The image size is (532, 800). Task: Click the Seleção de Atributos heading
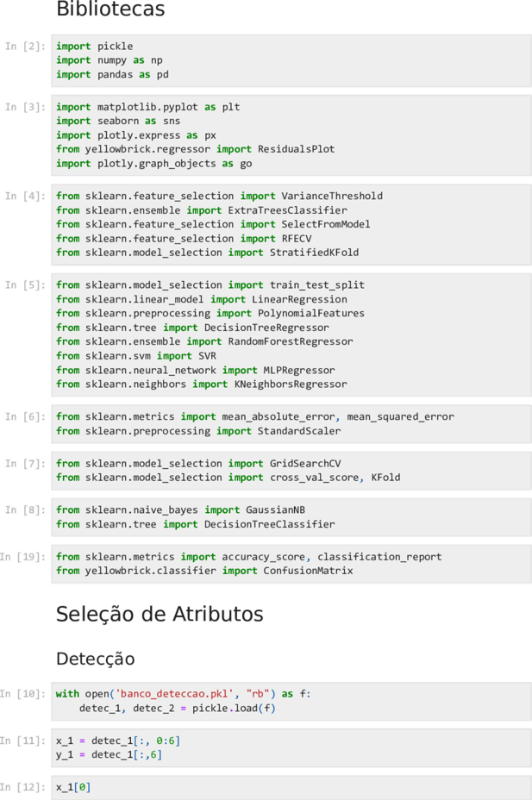pyautogui.click(x=160, y=614)
